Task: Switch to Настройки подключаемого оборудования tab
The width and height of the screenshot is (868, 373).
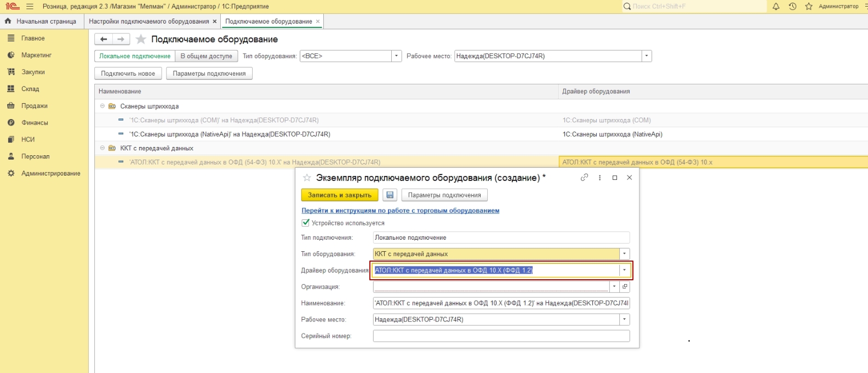Action: (149, 21)
